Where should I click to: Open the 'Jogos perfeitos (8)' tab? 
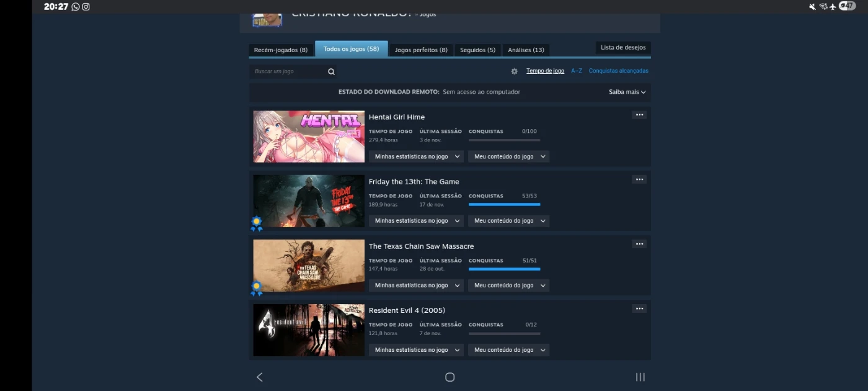coord(420,50)
